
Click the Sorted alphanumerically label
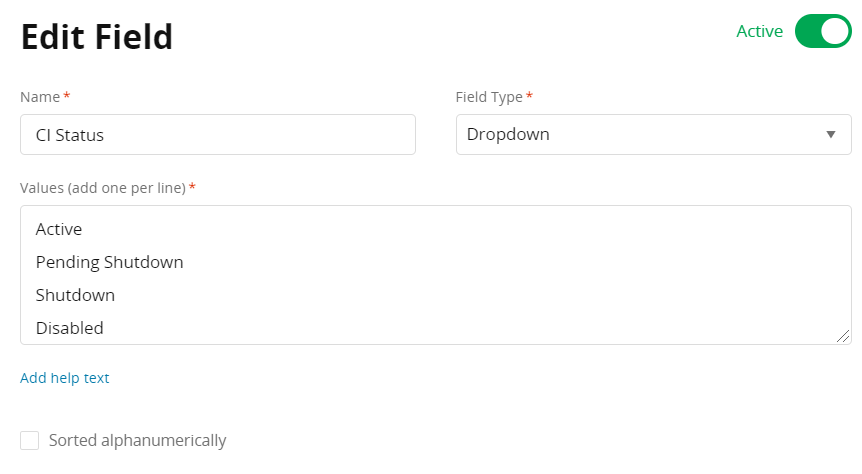pos(137,440)
